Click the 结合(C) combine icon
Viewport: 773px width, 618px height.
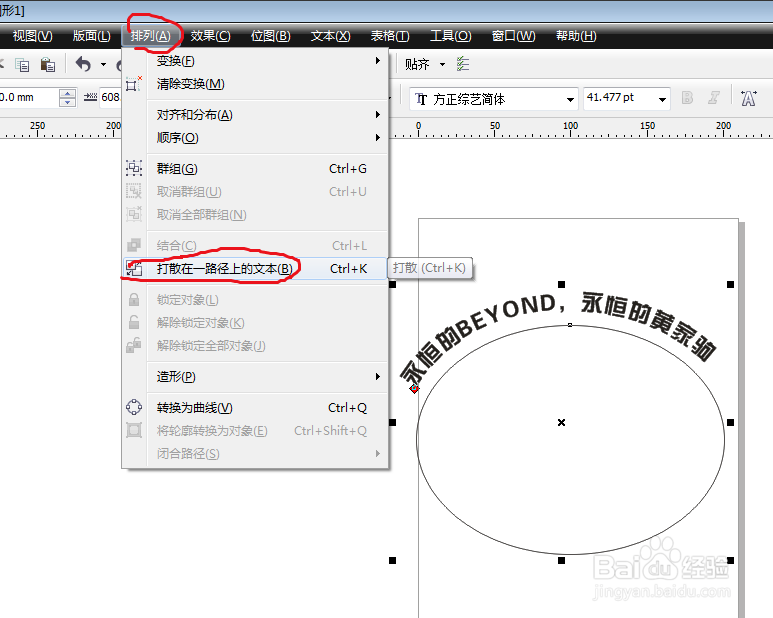(x=134, y=245)
